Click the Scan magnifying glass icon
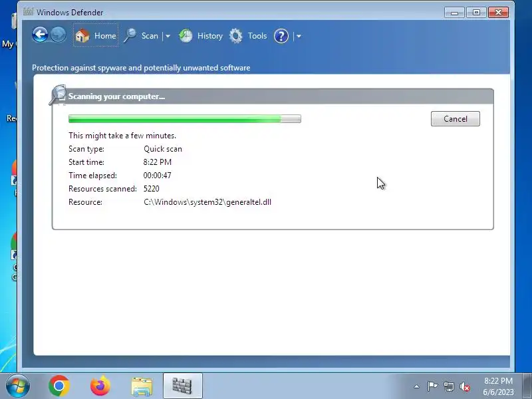 coord(130,36)
